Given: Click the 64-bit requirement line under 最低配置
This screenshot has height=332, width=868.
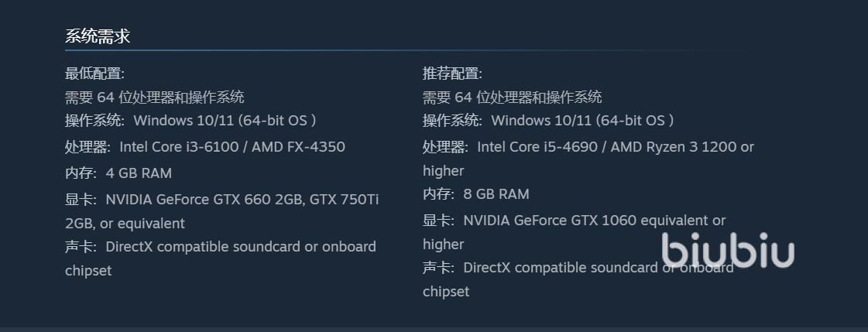Looking at the screenshot, I should pyautogui.click(x=155, y=98).
